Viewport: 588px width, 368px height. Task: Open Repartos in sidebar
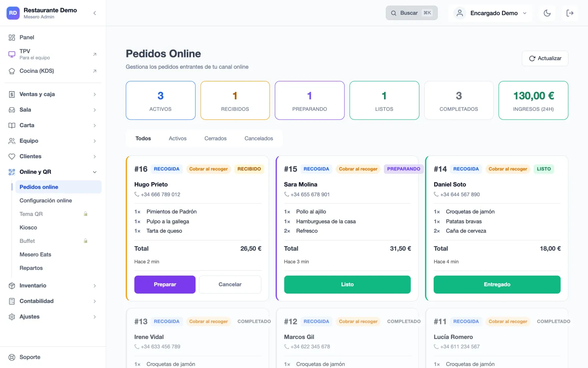point(58,268)
